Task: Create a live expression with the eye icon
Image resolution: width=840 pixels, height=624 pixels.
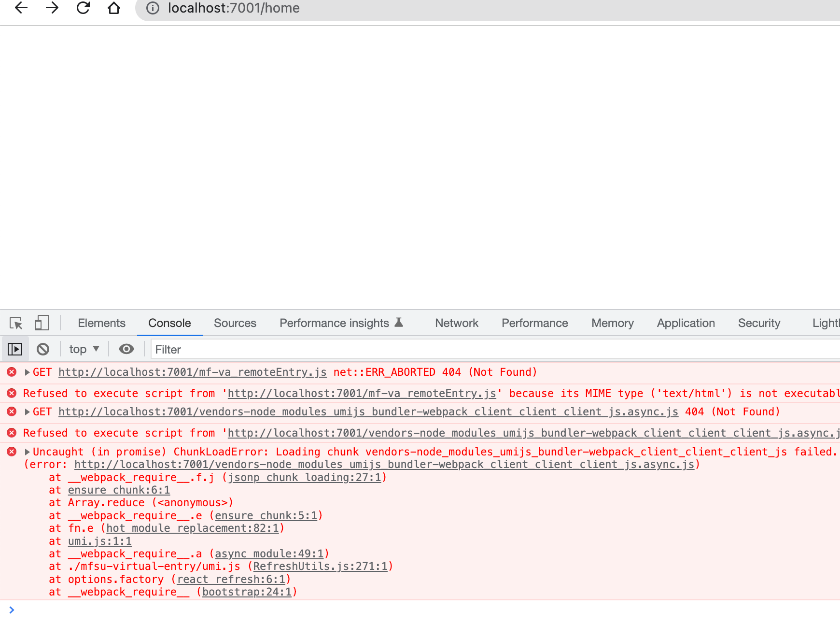Action: tap(126, 349)
